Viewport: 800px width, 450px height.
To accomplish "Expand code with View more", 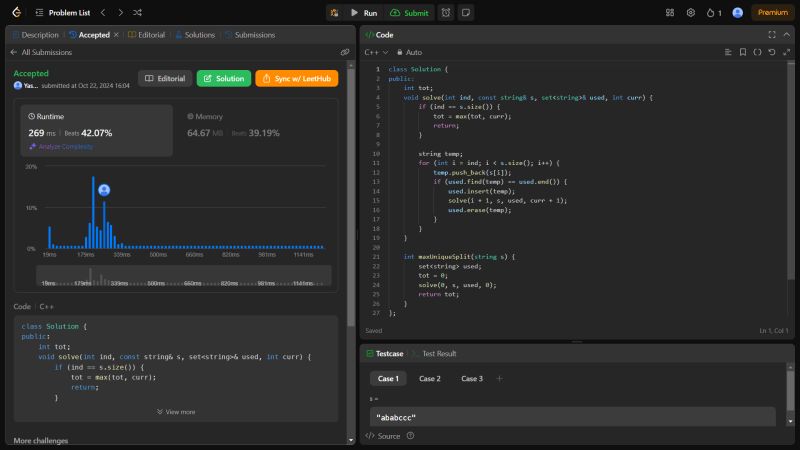I will coord(176,411).
